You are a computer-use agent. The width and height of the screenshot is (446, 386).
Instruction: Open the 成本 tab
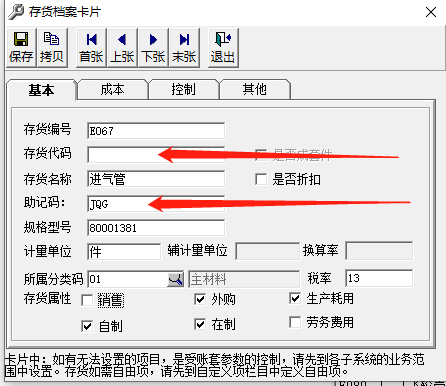(x=112, y=89)
